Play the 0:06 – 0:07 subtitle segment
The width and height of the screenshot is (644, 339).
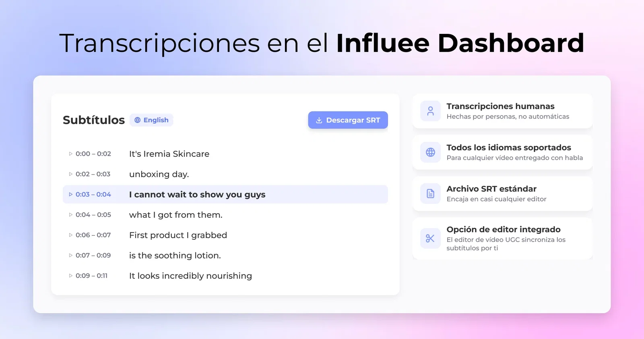[70, 235]
